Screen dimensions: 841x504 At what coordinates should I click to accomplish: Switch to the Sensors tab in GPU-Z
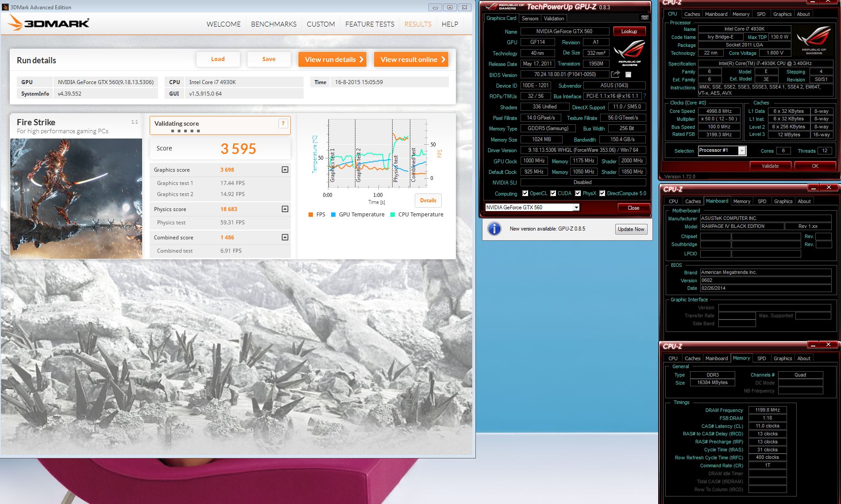(530, 18)
